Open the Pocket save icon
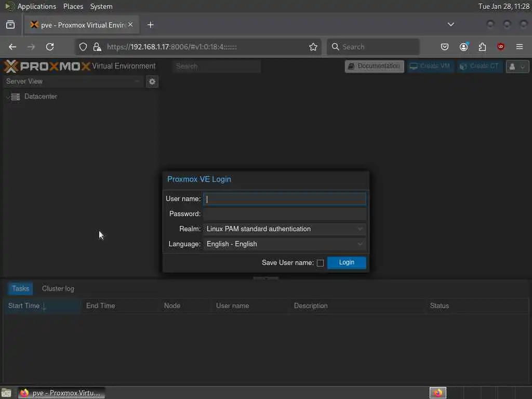The height and width of the screenshot is (399, 532). 445,47
